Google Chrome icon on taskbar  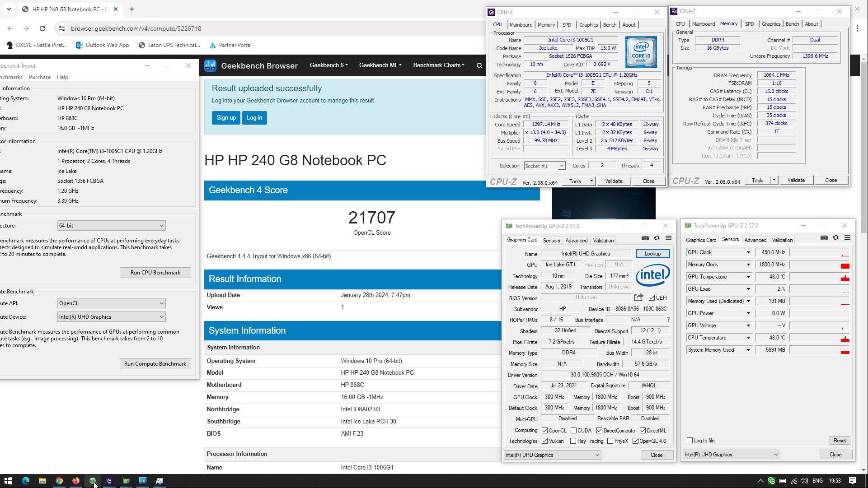pyautogui.click(x=59, y=481)
